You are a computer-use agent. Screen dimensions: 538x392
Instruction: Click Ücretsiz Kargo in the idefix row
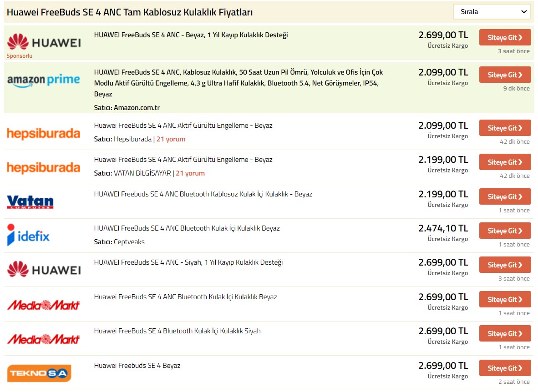pyautogui.click(x=448, y=239)
